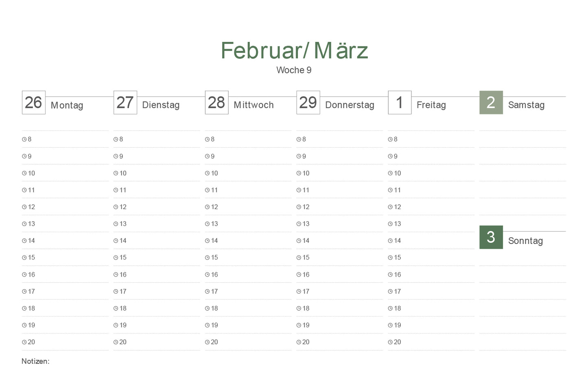Click the clock icon at Friday 20
Image resolution: width=588 pixels, height=390 pixels.
(x=390, y=342)
